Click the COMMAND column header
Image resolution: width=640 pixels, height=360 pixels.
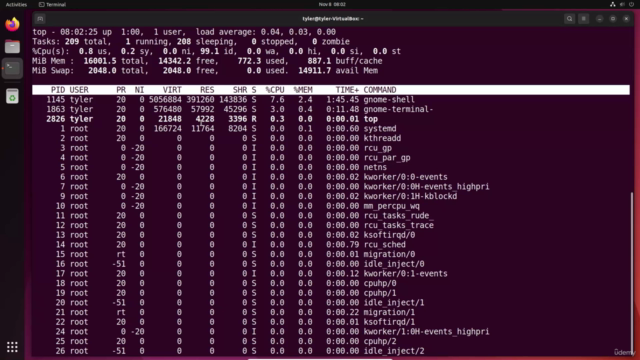tap(380, 90)
